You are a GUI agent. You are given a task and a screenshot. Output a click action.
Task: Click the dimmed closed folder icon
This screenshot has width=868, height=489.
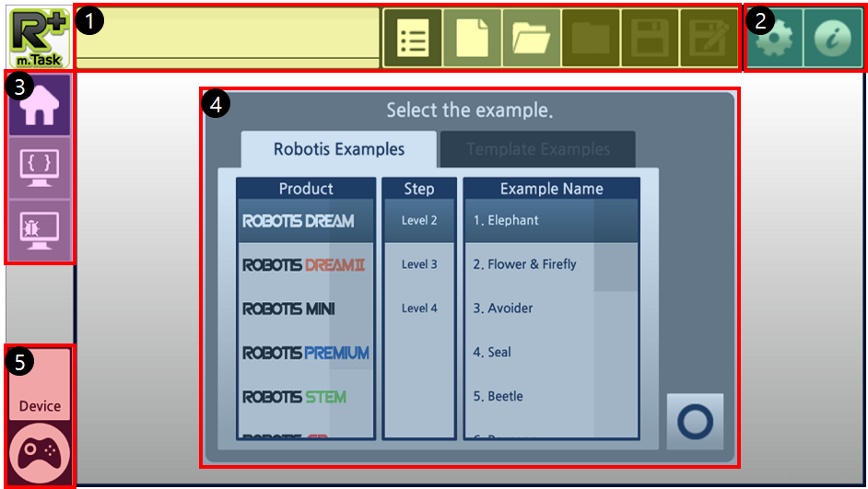tap(591, 38)
